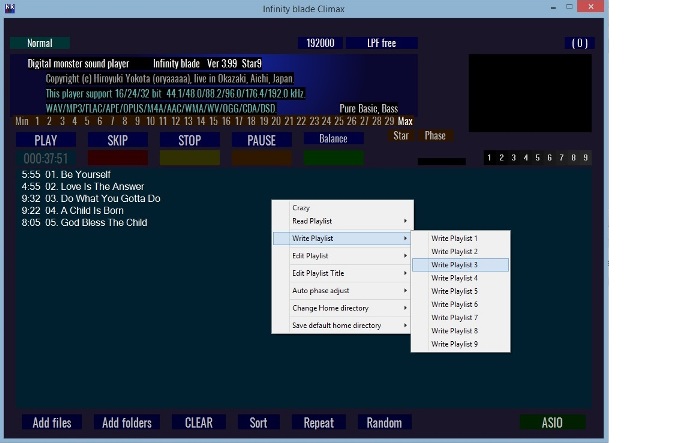Click the PLAY button
The width and height of the screenshot is (691, 443).
[46, 140]
